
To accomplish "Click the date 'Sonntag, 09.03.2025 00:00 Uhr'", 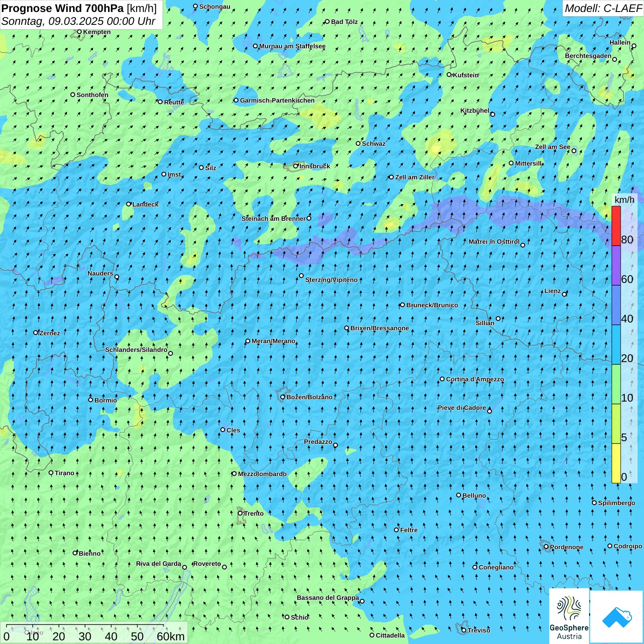I will click(x=78, y=21).
